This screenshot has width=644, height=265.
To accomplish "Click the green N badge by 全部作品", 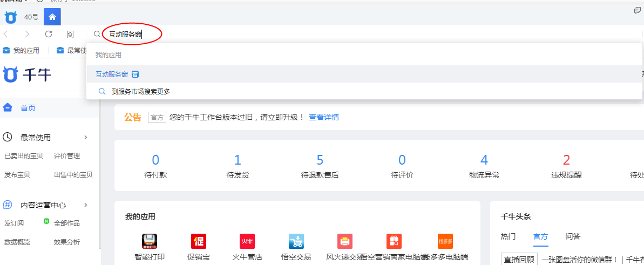I will (46, 221).
